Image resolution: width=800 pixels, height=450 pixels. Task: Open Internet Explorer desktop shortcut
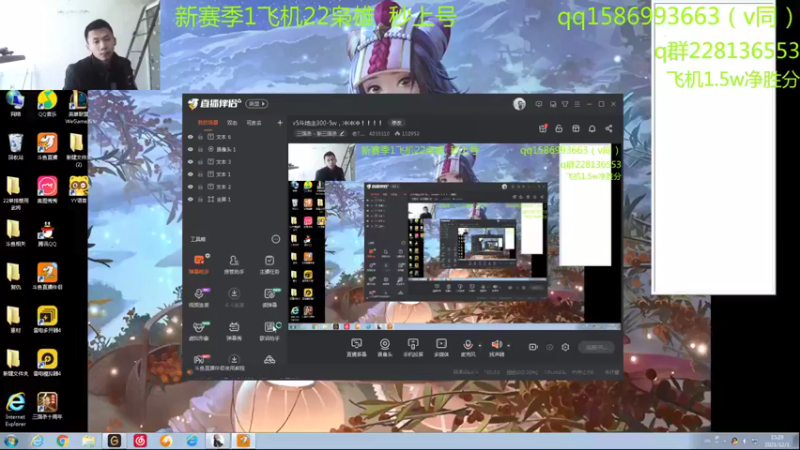tap(15, 410)
